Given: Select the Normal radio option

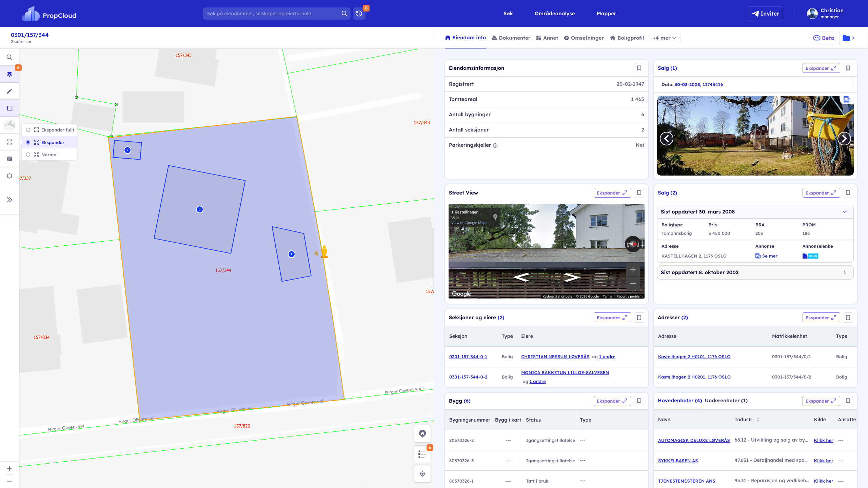Looking at the screenshot, I should coord(28,155).
